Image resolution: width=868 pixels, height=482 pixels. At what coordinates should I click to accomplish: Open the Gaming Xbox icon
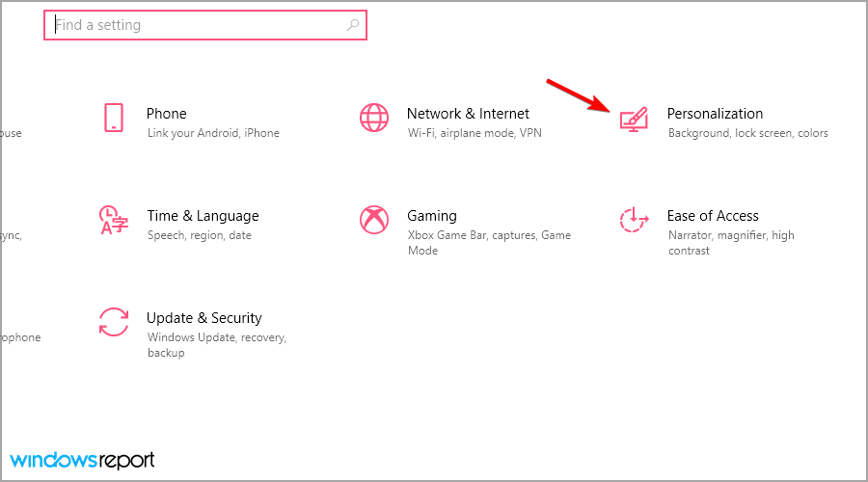374,220
